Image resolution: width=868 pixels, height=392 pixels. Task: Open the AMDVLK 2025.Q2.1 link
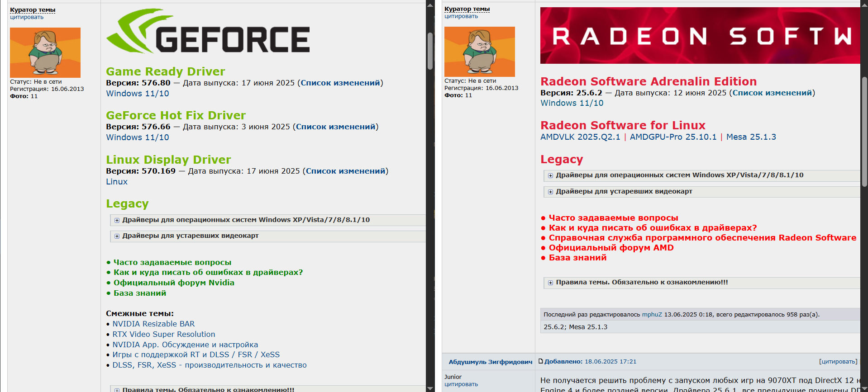pyautogui.click(x=580, y=137)
